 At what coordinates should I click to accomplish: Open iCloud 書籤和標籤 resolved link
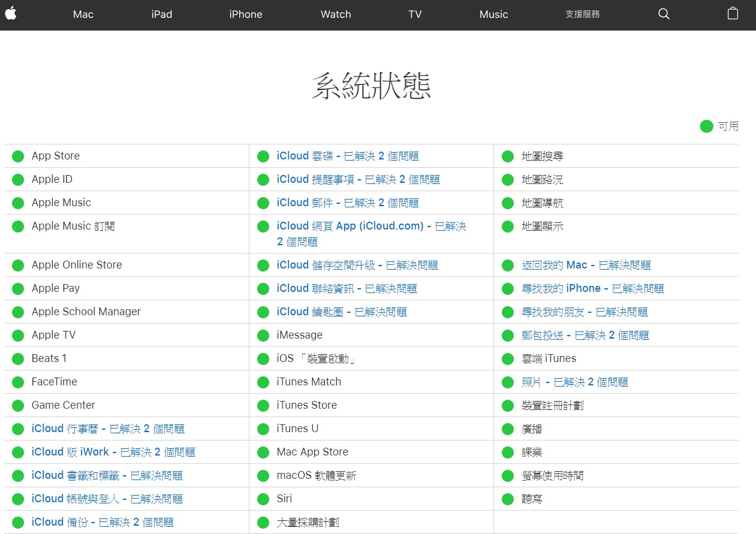click(x=107, y=475)
